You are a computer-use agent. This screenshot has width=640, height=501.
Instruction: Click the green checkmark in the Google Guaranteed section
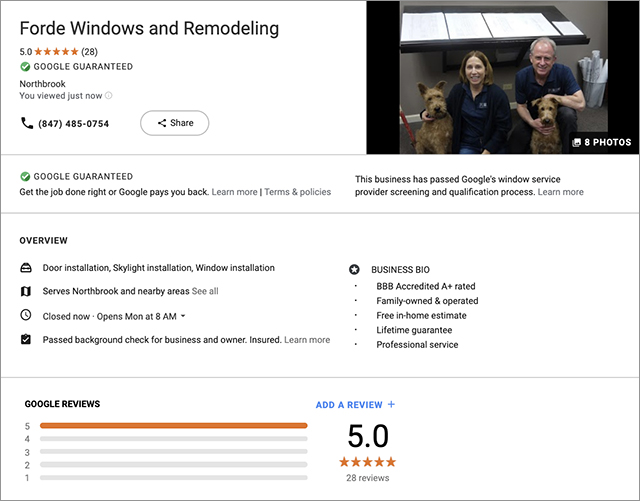pyautogui.click(x=25, y=176)
